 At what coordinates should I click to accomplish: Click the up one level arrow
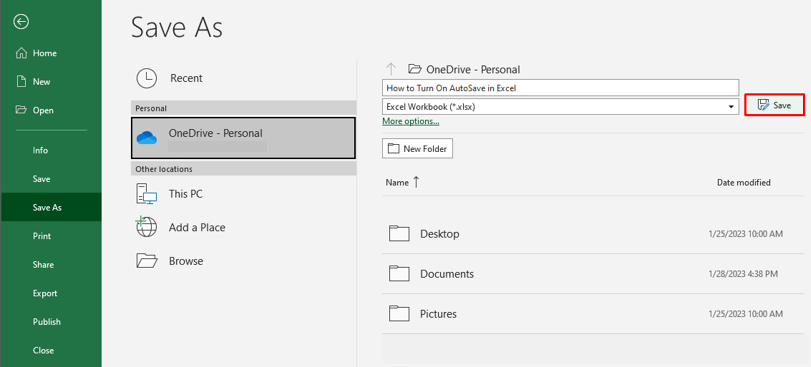(x=391, y=69)
